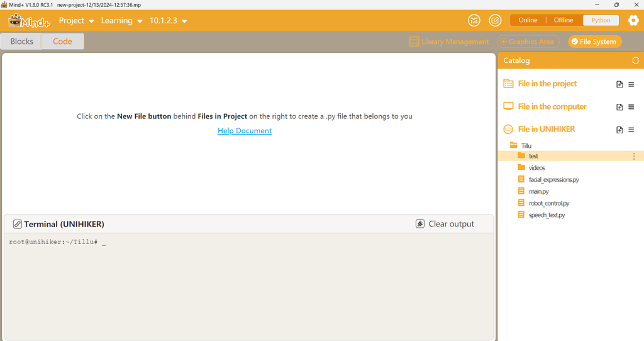The width and height of the screenshot is (644, 341).
Task: Open the Help Document link
Action: point(245,131)
